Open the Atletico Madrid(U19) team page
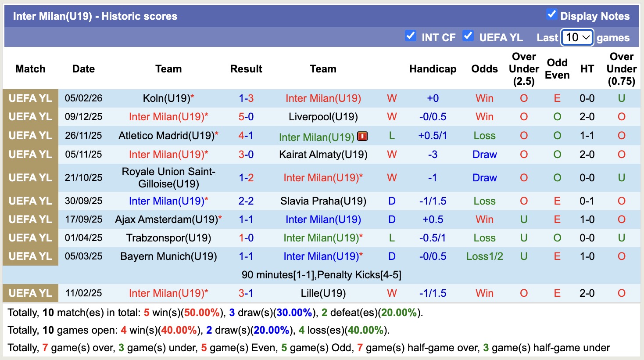Viewport: 644px width, 360px height. click(x=166, y=136)
